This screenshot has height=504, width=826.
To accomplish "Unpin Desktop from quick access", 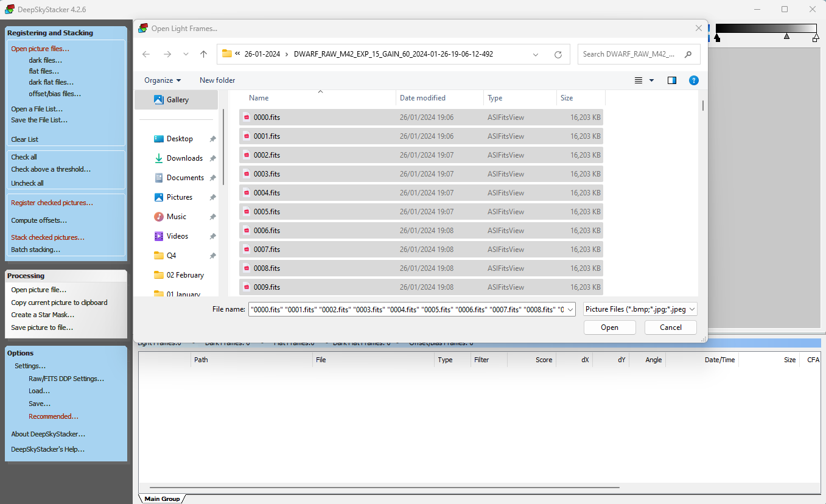I will click(x=212, y=139).
